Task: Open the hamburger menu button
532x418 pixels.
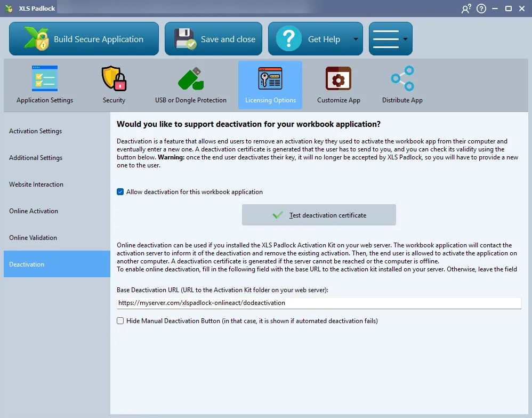Action: pos(391,39)
